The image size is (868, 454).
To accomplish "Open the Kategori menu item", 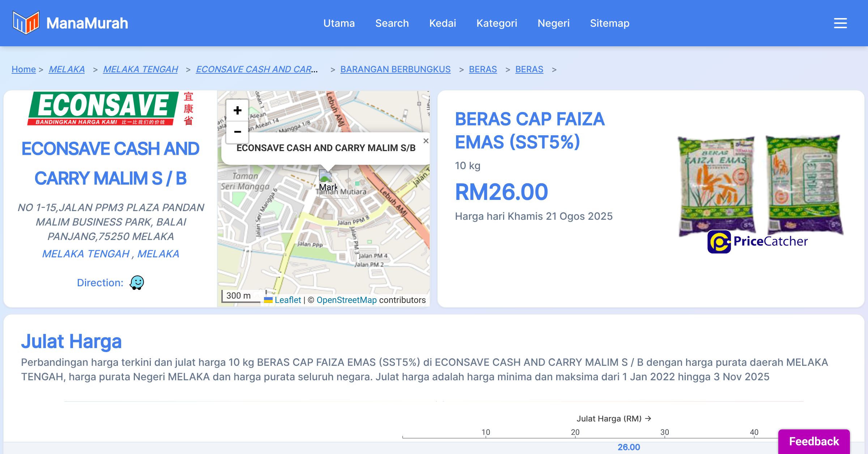I will click(x=497, y=23).
